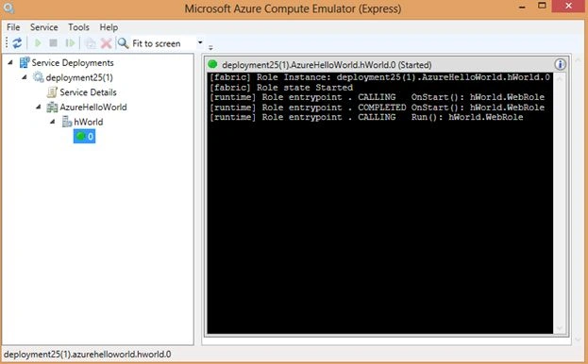Click the 'CALLING Run()' log line
The image size is (588, 364).
[366, 117]
